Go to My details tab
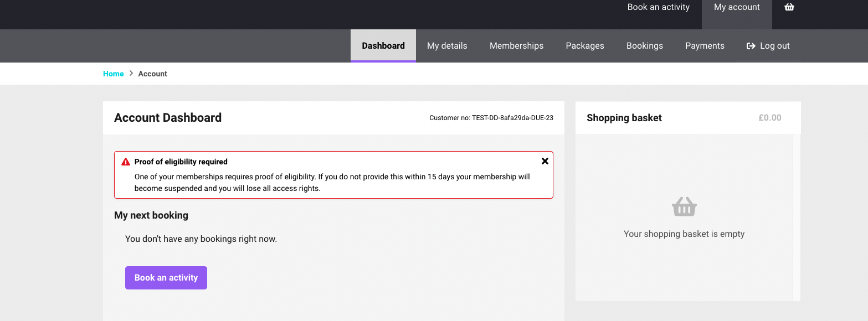The width and height of the screenshot is (868, 321). [447, 46]
